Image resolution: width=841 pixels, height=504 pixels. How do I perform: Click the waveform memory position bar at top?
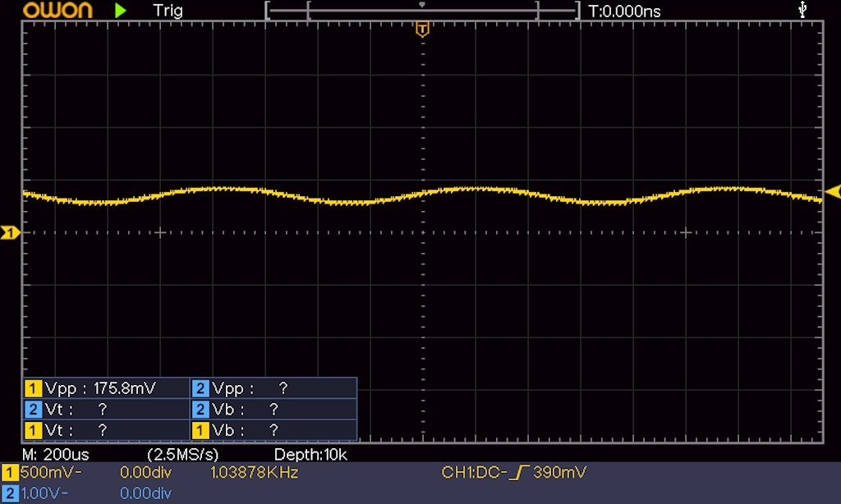[x=422, y=11]
